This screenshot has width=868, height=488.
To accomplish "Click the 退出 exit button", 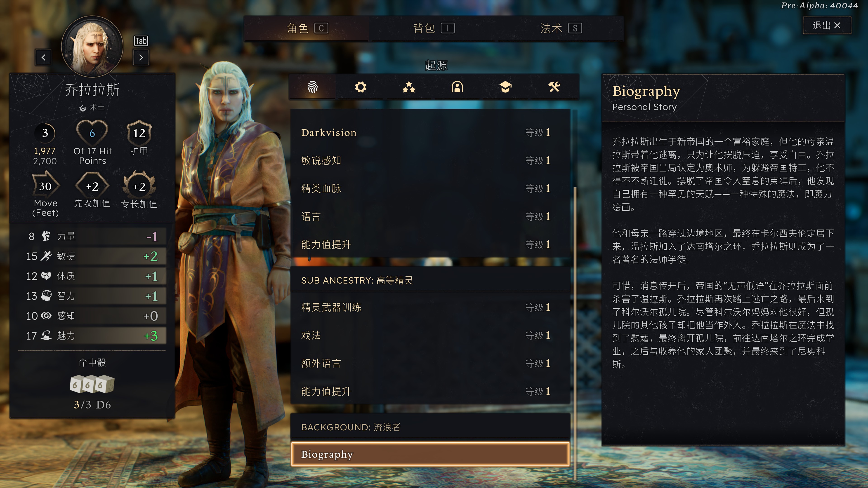I will (827, 26).
